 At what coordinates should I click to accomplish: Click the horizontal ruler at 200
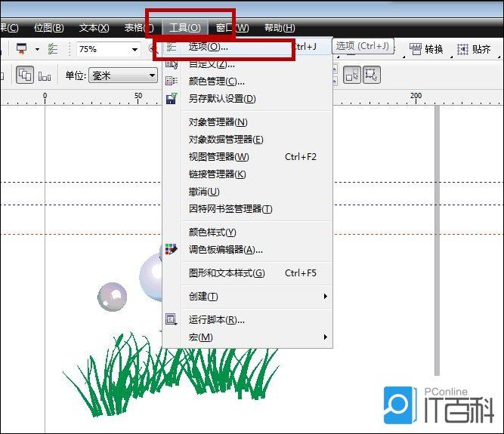(416, 96)
